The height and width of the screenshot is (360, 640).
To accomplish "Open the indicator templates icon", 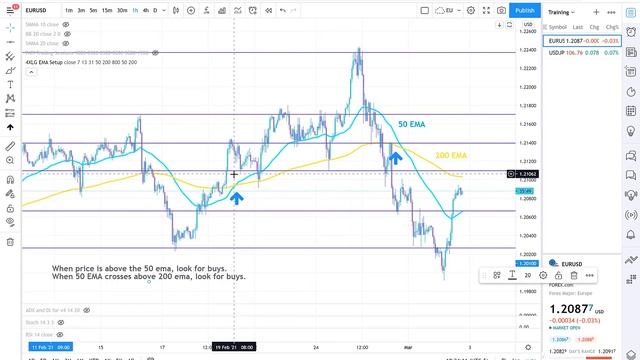I will [x=238, y=11].
